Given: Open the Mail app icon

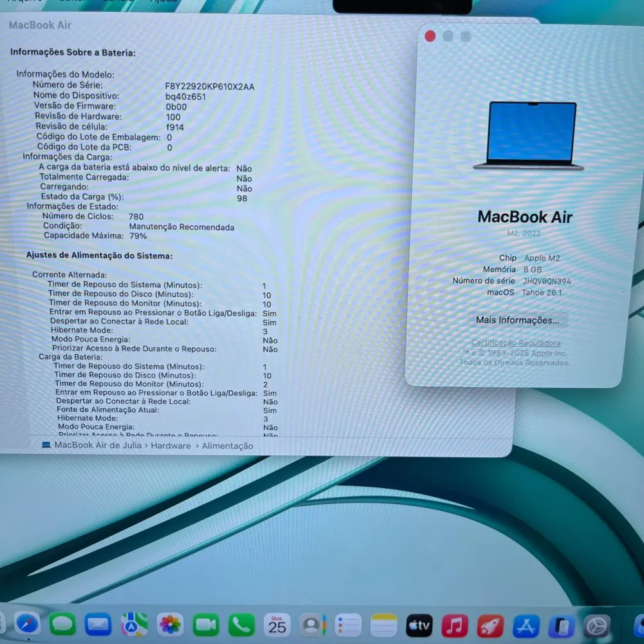Looking at the screenshot, I should tap(98, 624).
